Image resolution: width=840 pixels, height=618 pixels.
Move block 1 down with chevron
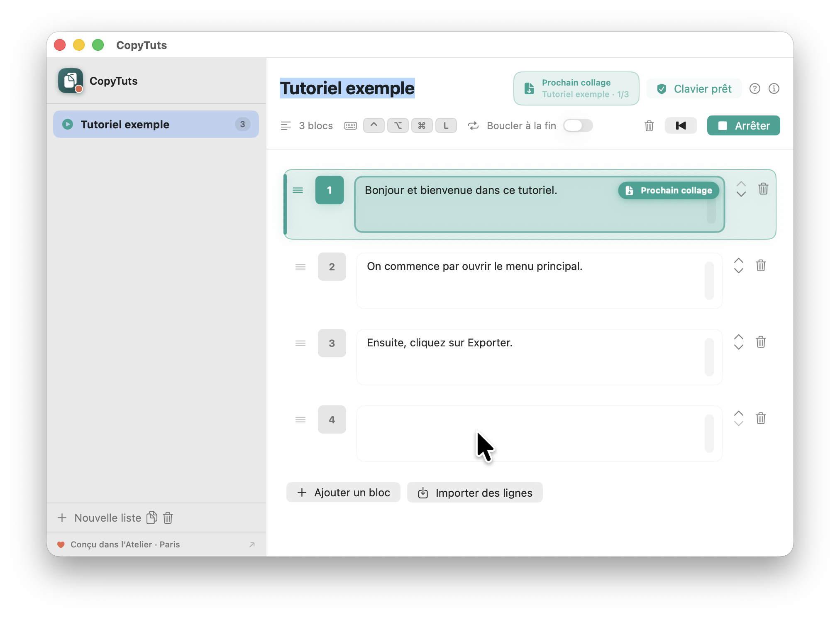click(741, 194)
